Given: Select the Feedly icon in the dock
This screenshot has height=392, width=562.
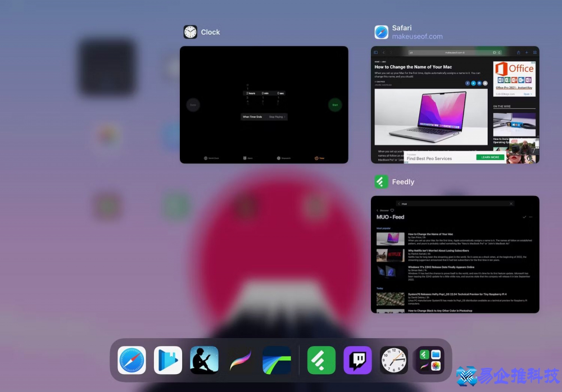Looking at the screenshot, I should [x=321, y=360].
